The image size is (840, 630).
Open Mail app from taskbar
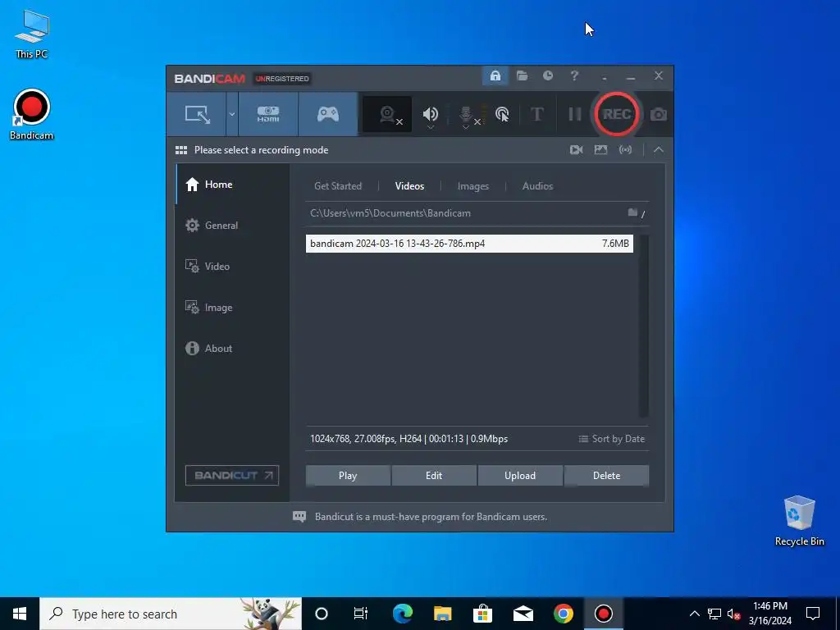[x=523, y=614]
